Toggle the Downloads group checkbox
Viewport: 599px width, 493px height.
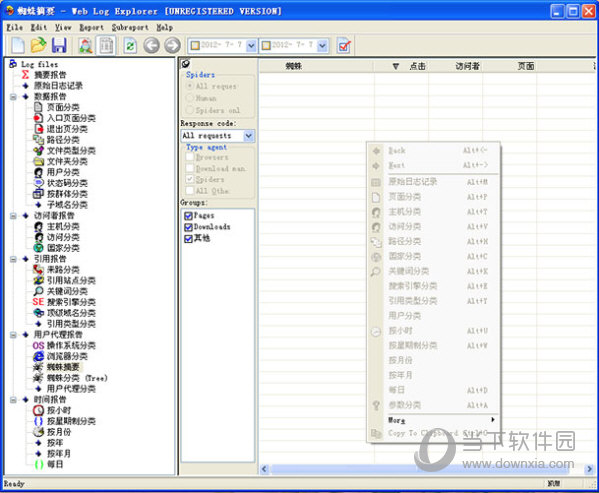[188, 227]
